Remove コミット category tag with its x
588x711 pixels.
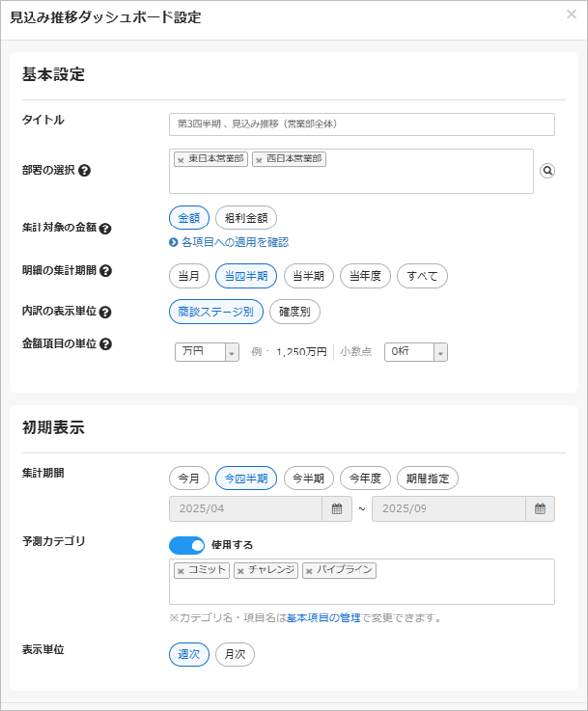(x=181, y=571)
